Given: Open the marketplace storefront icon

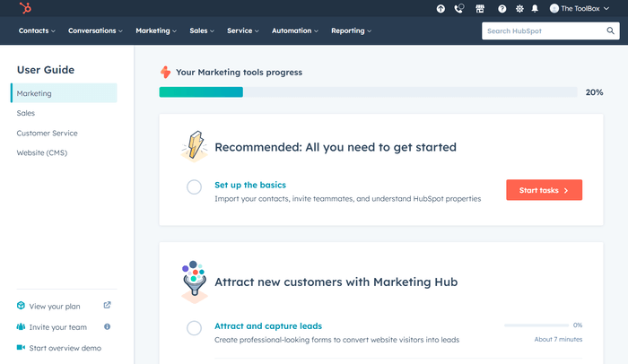Looking at the screenshot, I should tap(480, 8).
